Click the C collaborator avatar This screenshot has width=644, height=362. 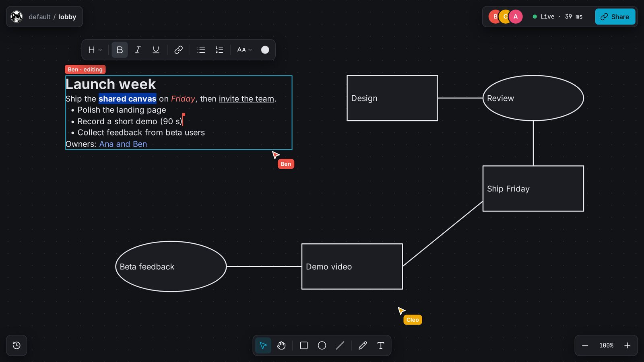point(505,16)
